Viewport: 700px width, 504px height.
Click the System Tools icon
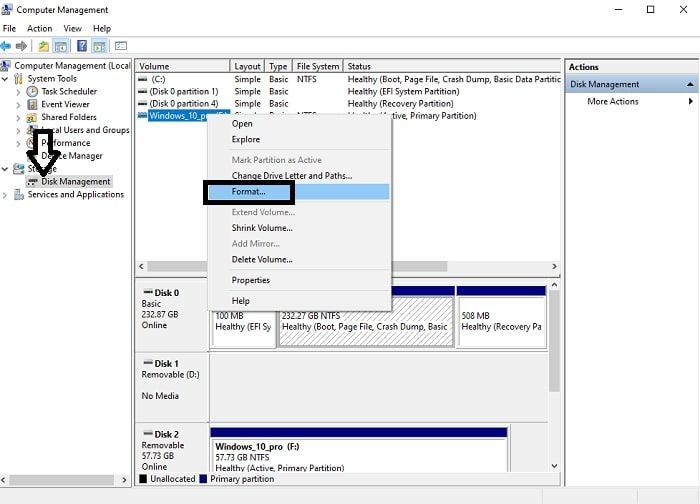click(x=18, y=79)
